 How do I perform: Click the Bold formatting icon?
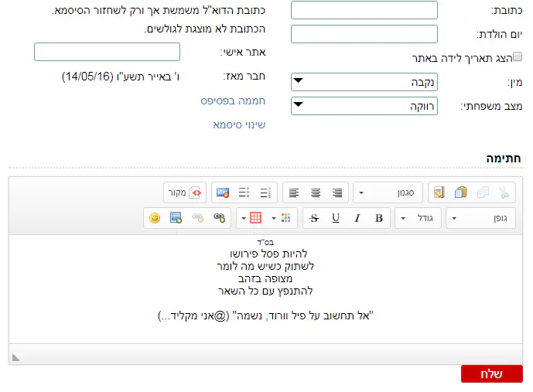pos(379,219)
